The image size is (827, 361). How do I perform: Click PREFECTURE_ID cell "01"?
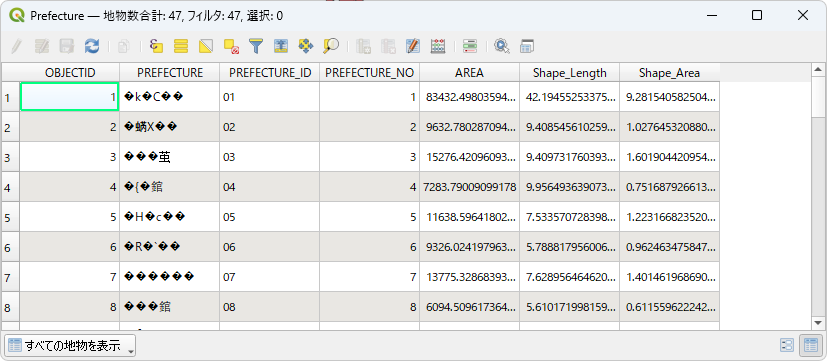coord(270,97)
